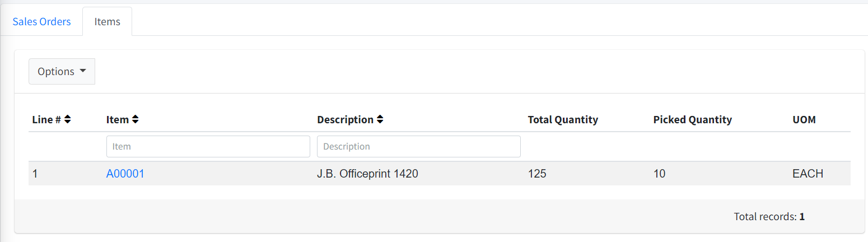This screenshot has height=242, width=868.
Task: Click the Total records count text
Action: (x=769, y=216)
